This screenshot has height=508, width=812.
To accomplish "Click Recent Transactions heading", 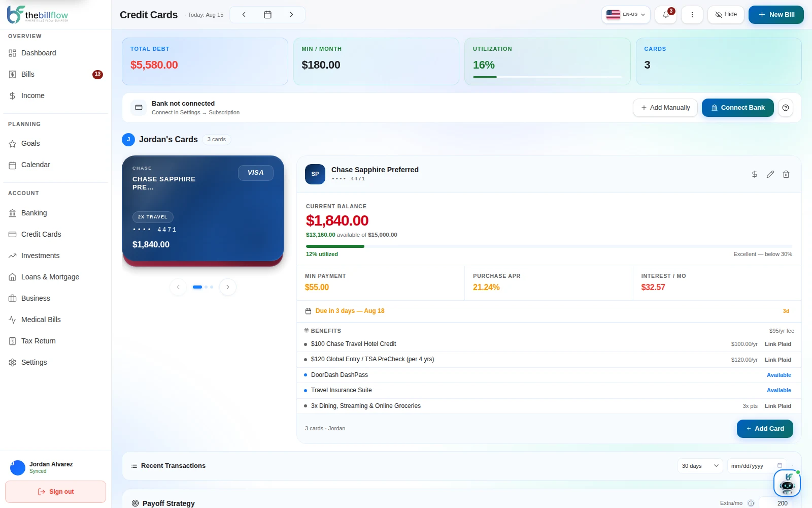I will coord(173,466).
